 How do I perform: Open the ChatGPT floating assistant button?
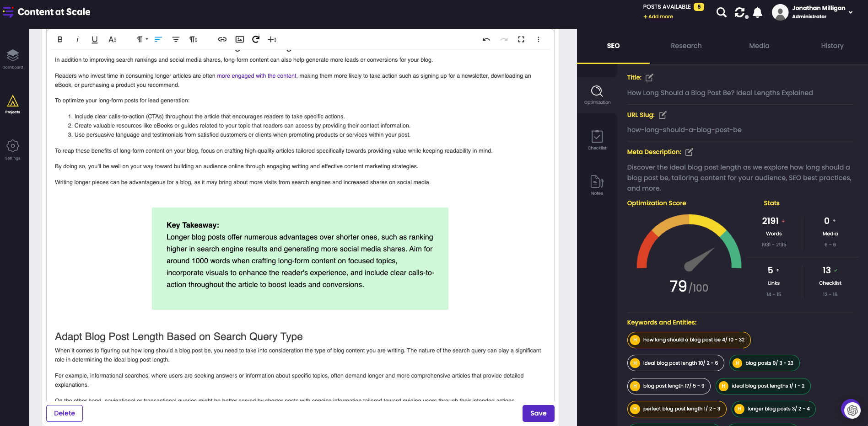pos(852,410)
